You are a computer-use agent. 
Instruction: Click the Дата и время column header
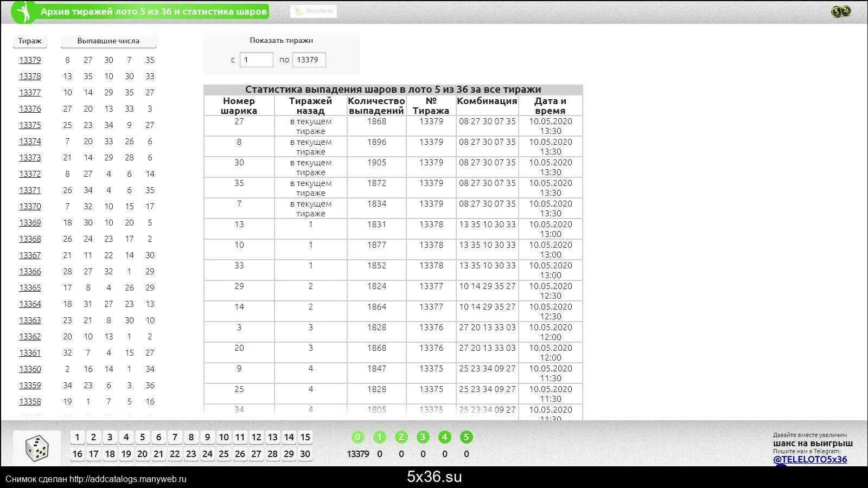[551, 106]
